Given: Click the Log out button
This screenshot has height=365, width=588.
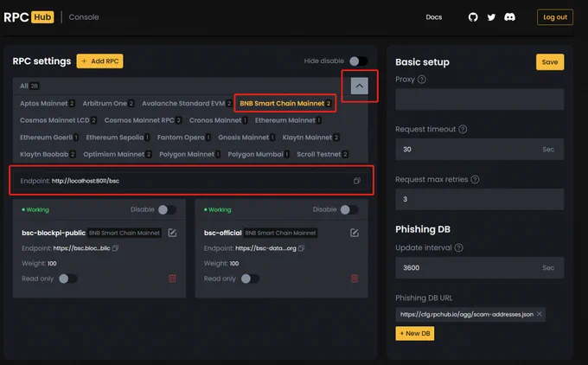Looking at the screenshot, I should click(x=555, y=17).
